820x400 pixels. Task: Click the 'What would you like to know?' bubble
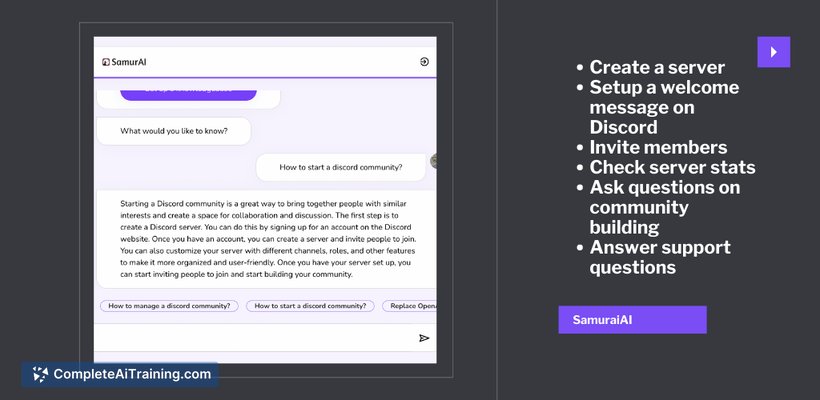tap(174, 131)
